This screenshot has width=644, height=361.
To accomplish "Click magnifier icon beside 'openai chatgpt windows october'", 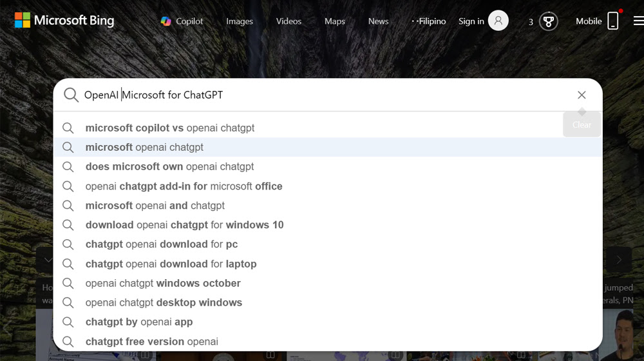I will (68, 283).
